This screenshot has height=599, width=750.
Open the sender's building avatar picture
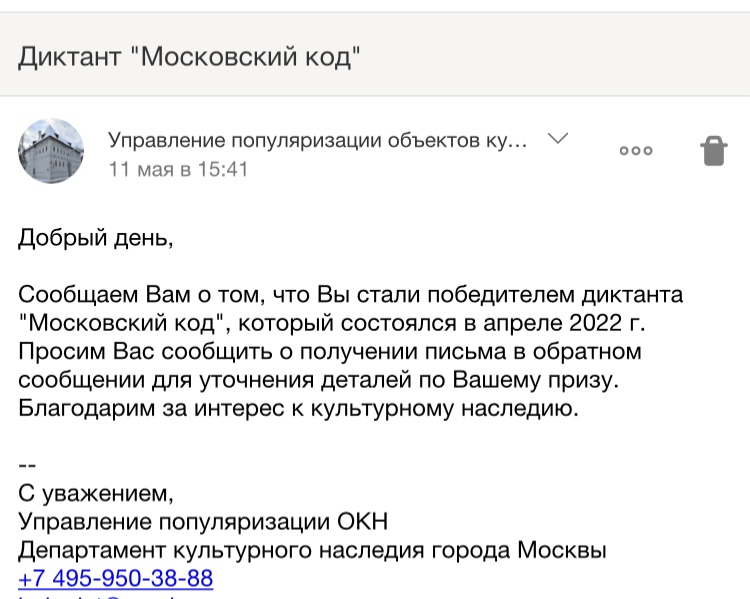(51, 151)
